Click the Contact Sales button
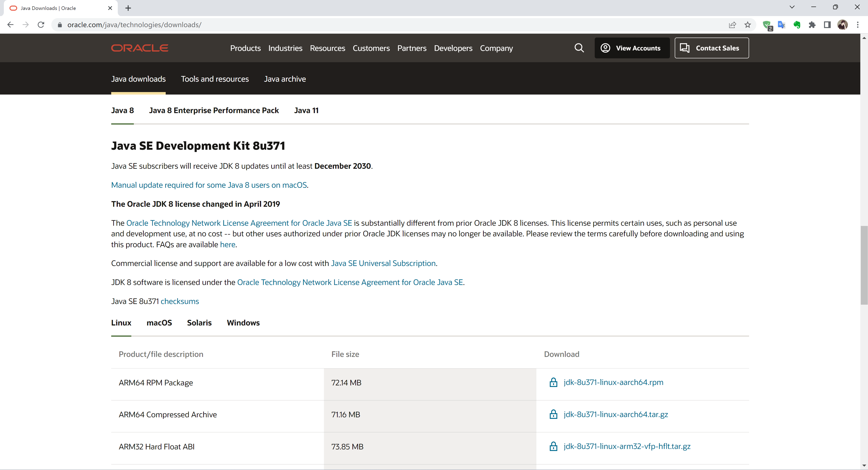 [712, 48]
